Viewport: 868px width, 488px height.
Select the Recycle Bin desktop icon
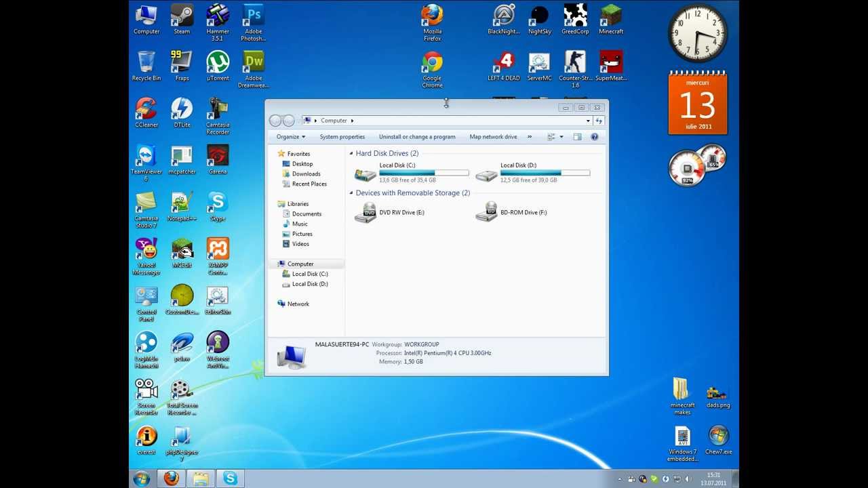coord(146,66)
